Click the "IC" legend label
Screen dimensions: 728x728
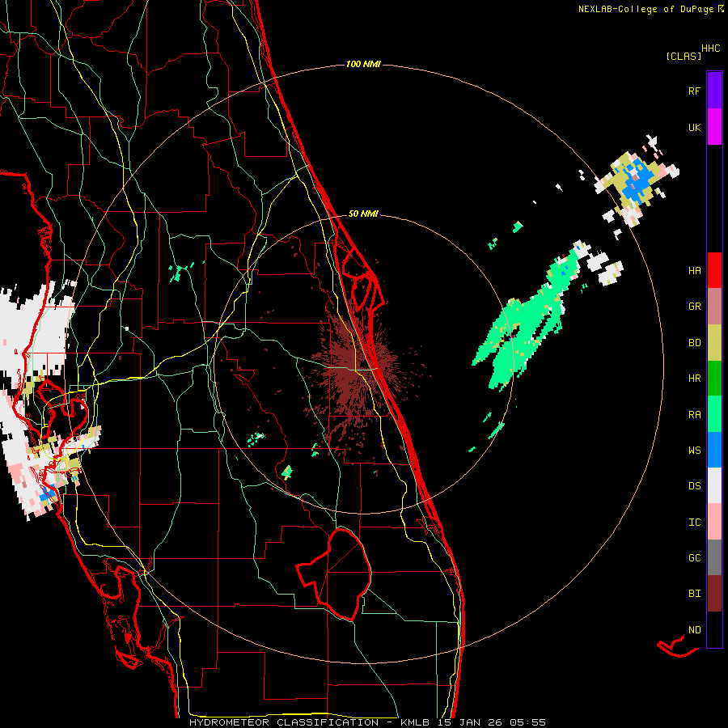694,522
